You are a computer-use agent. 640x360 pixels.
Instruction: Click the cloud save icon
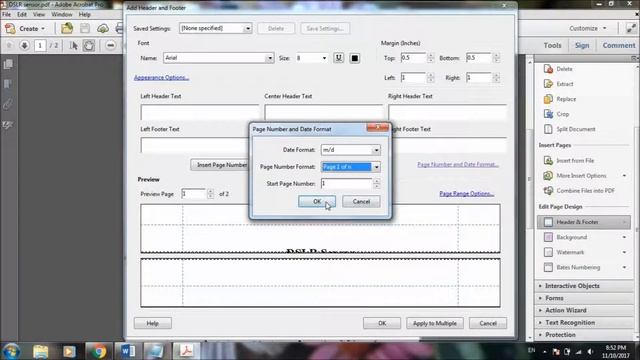pyautogui.click(x=102, y=28)
